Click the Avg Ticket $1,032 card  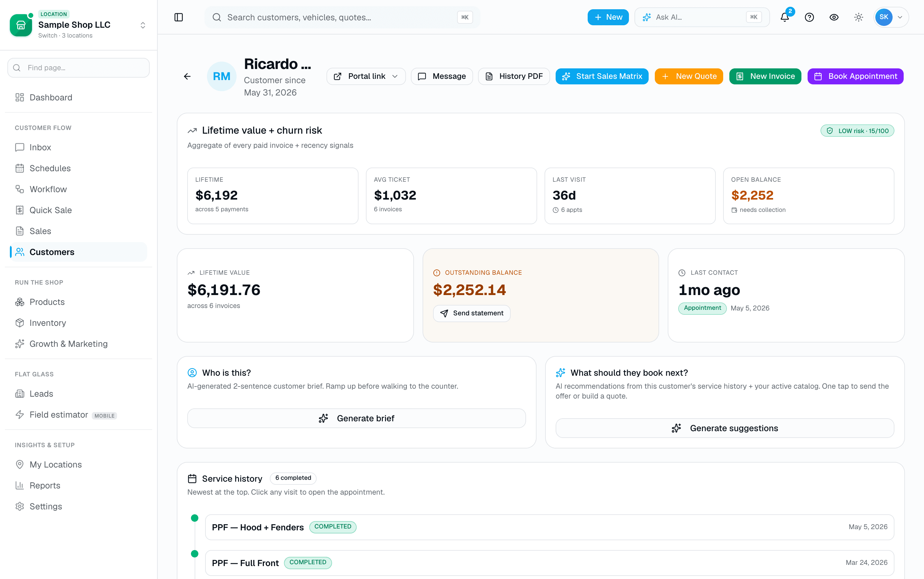click(x=452, y=196)
